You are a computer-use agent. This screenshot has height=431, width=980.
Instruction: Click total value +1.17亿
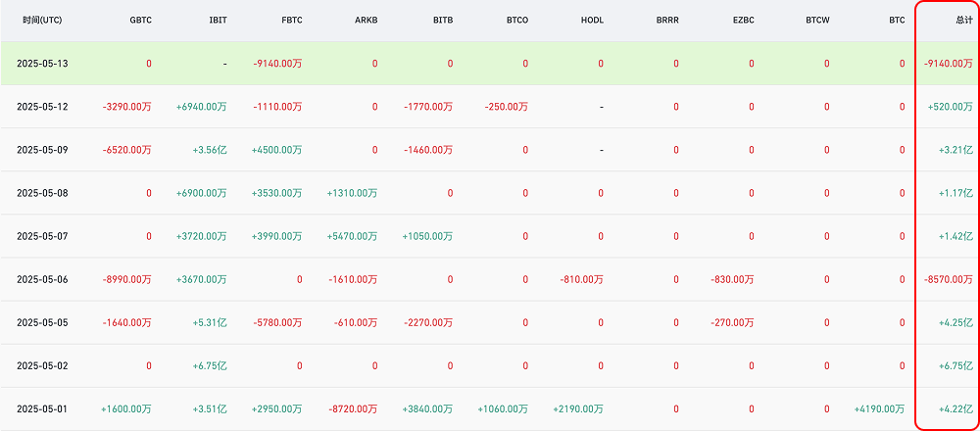[x=956, y=193]
